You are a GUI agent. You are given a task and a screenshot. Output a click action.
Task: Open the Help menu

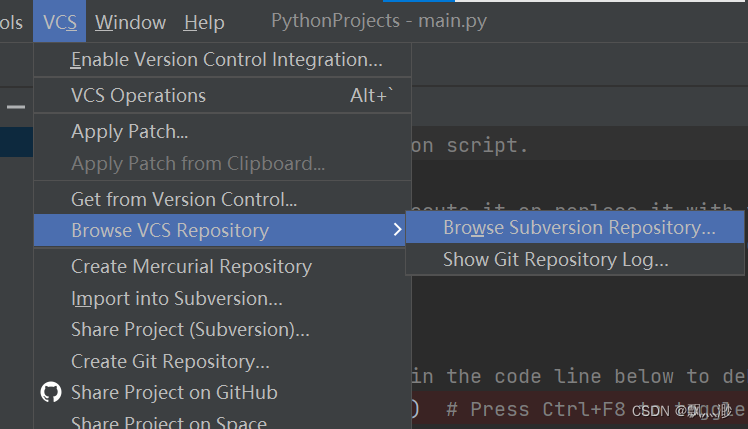(x=204, y=22)
